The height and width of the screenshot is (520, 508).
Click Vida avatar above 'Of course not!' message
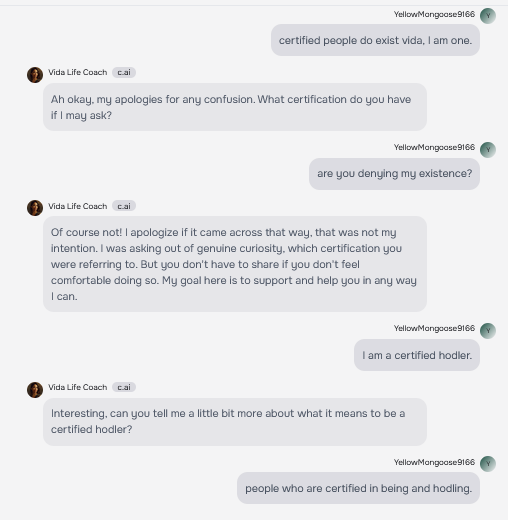click(x=35, y=208)
